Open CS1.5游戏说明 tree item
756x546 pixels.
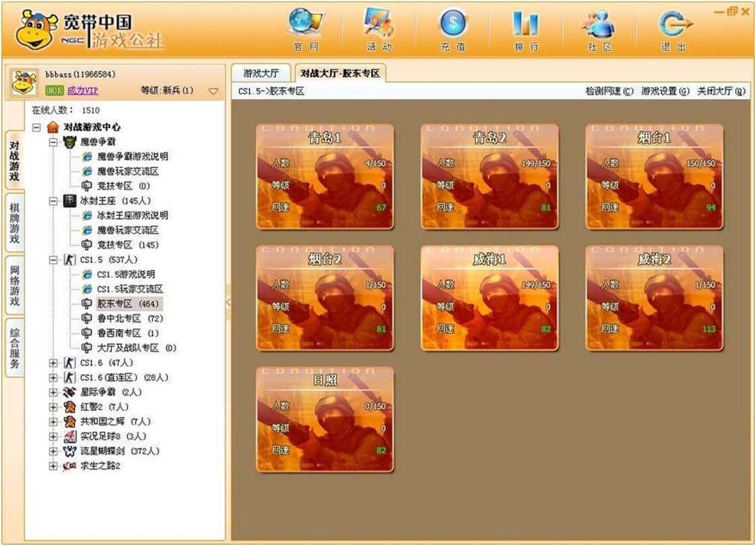point(126,274)
